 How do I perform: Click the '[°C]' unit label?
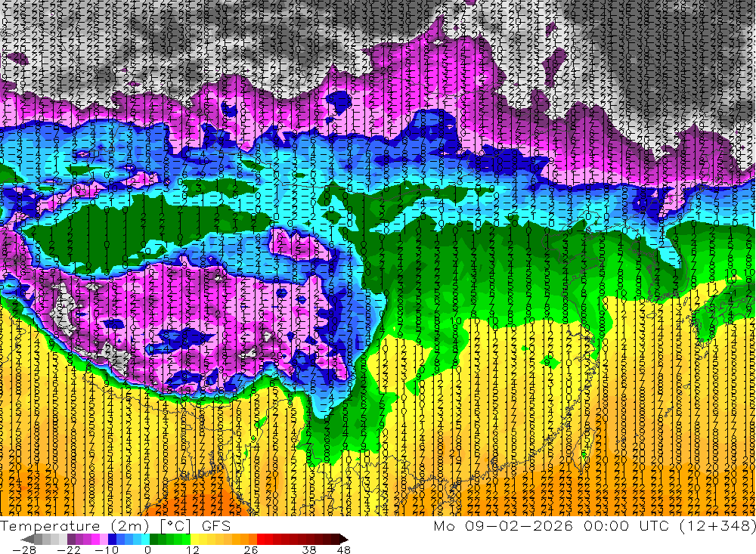pyautogui.click(x=175, y=526)
